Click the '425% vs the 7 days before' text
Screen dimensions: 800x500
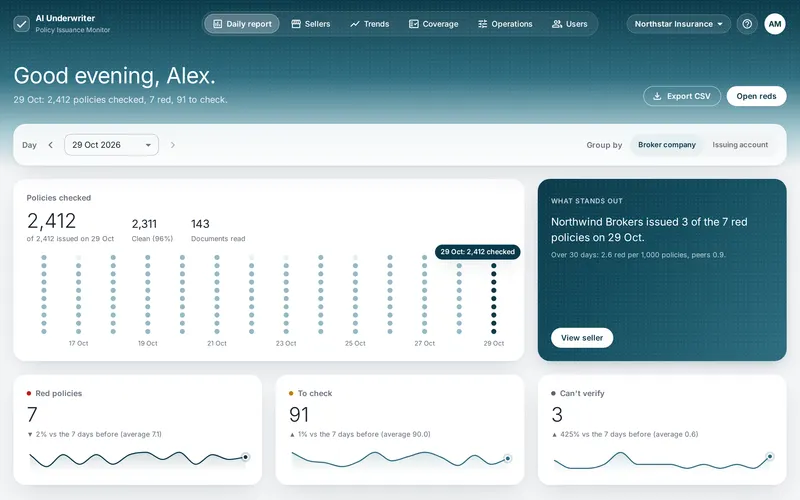629,434
